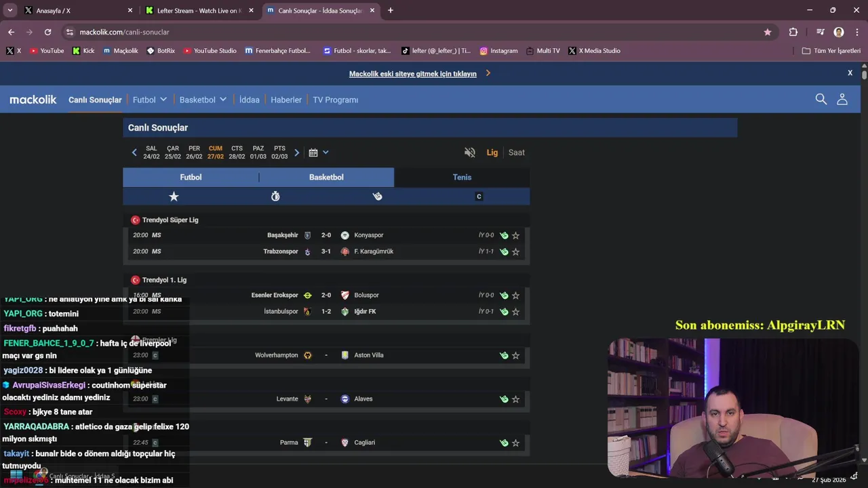The image size is (868, 488).
Task: Toggle the muted sound notification icon
Action: (470, 152)
